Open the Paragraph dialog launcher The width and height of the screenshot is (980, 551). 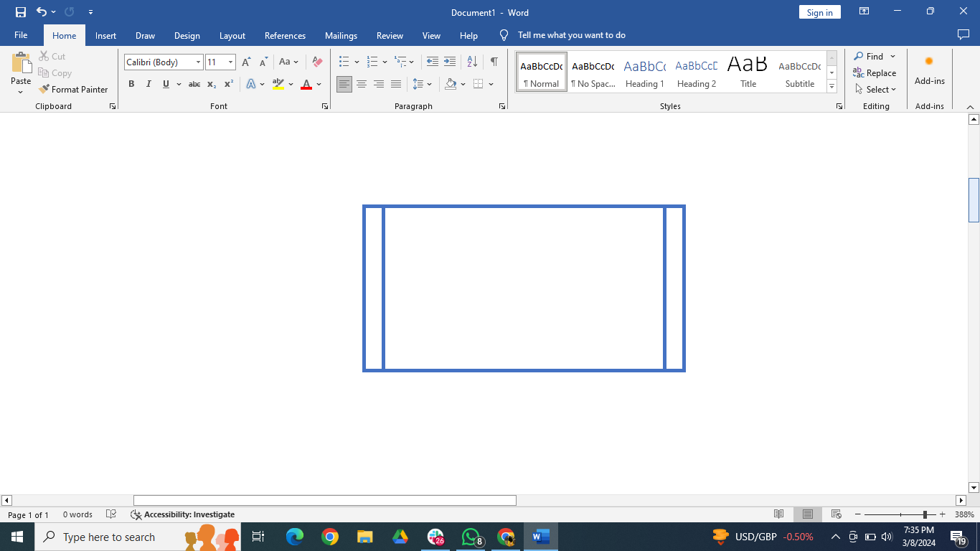pos(502,106)
